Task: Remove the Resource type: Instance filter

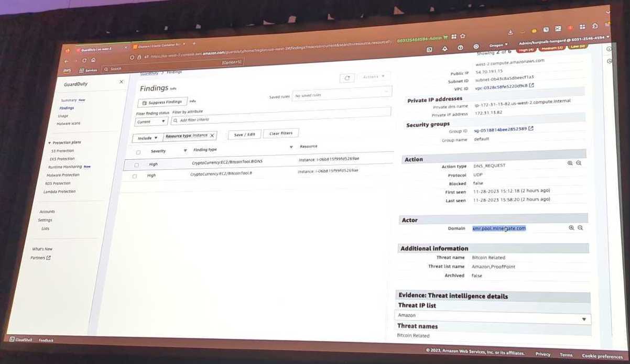Action: (212, 135)
